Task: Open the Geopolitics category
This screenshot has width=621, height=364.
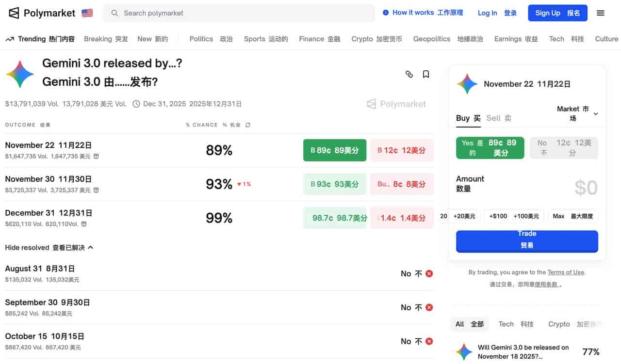Action: [x=448, y=39]
